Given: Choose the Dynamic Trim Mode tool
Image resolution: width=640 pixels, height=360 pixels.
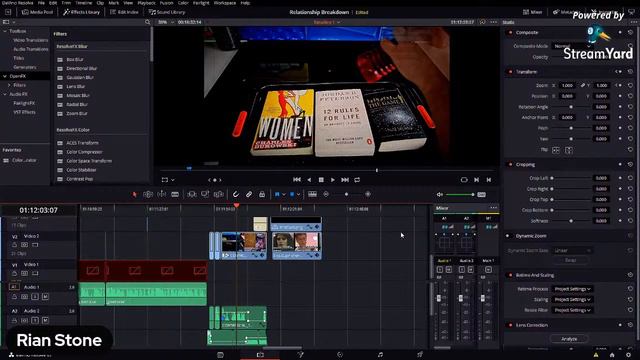Looking at the screenshot, I should pos(162,195).
